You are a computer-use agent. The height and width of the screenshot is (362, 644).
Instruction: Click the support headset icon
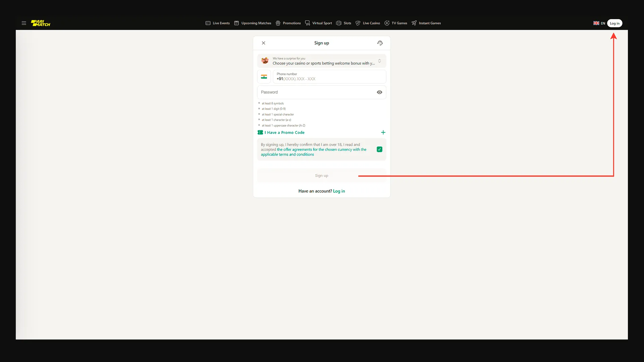point(380,43)
